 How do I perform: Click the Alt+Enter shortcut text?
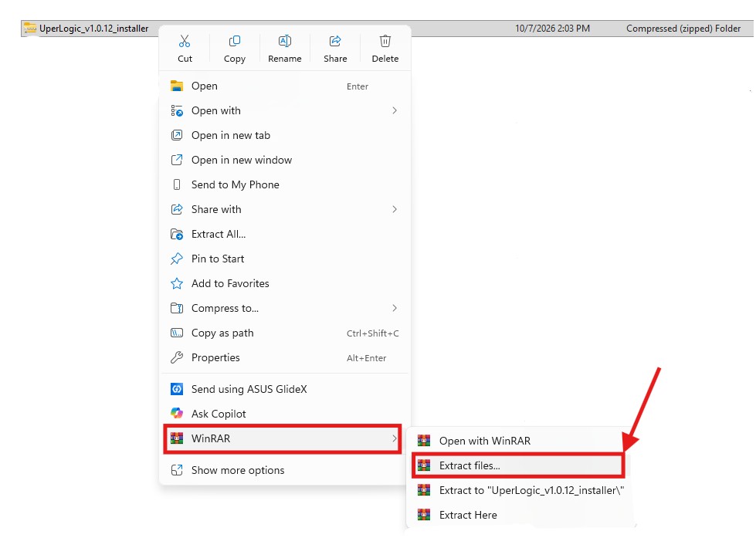pyautogui.click(x=367, y=358)
